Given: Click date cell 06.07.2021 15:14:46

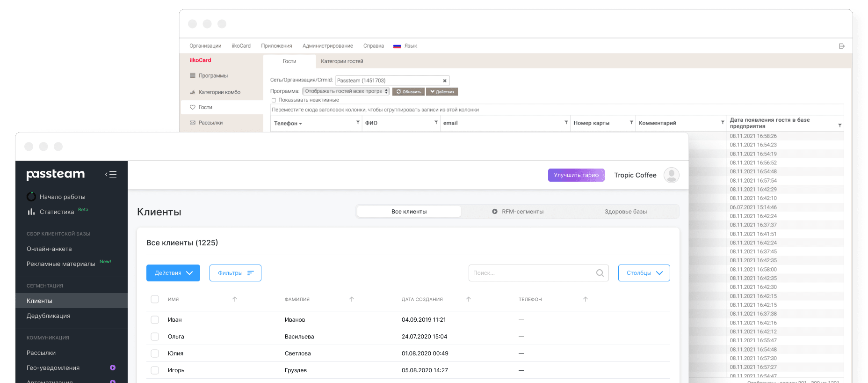Looking at the screenshot, I should pos(753,207).
